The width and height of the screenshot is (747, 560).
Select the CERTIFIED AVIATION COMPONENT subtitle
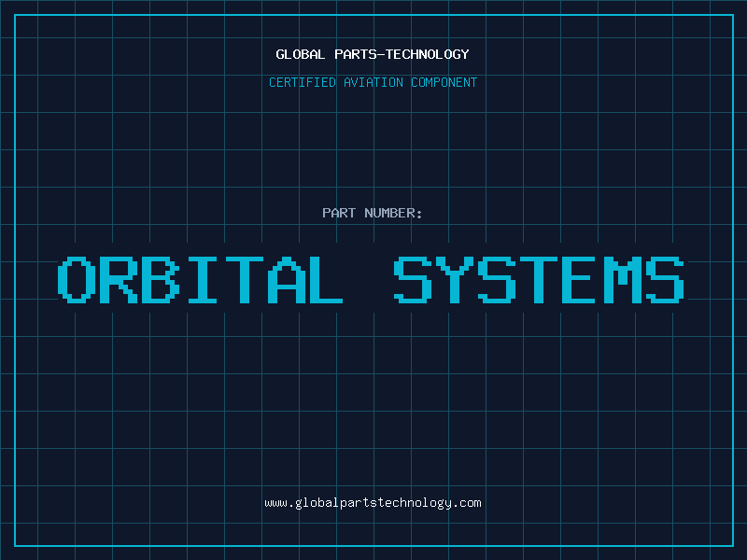click(x=373, y=83)
